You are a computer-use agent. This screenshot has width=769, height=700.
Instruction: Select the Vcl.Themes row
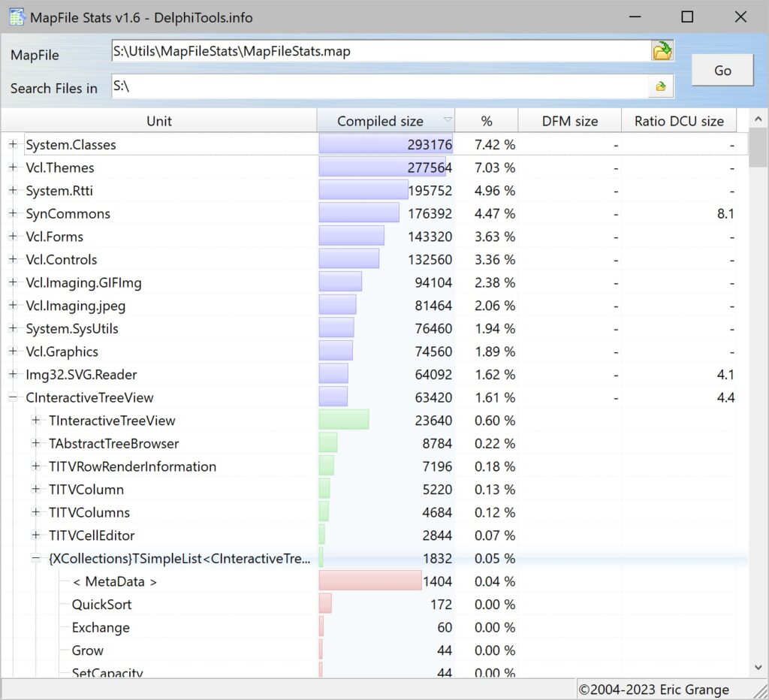pos(374,167)
